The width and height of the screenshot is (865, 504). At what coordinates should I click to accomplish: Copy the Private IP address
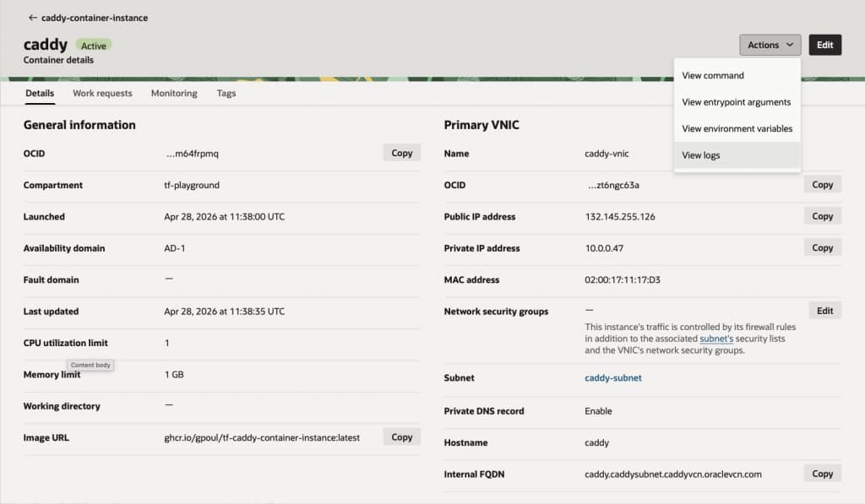click(x=822, y=247)
